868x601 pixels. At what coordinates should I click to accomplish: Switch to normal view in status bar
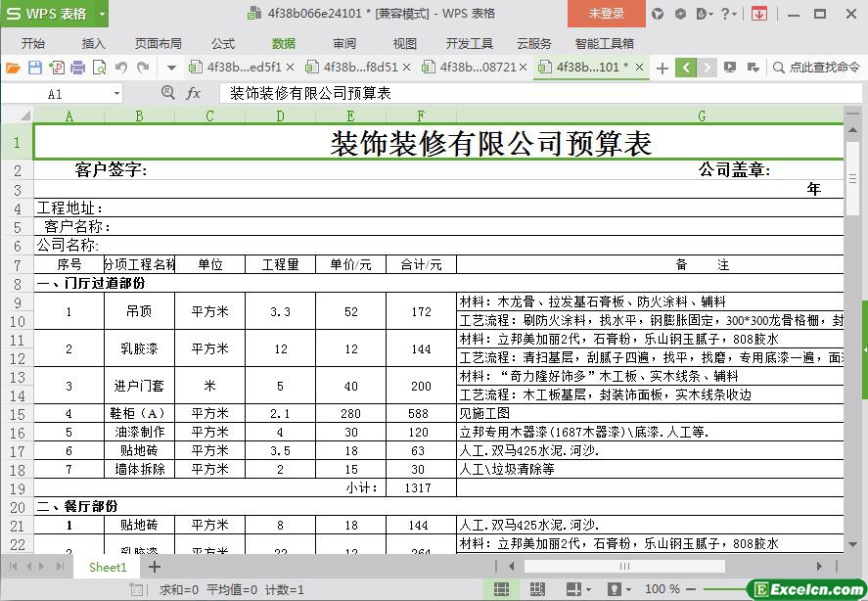[501, 589]
